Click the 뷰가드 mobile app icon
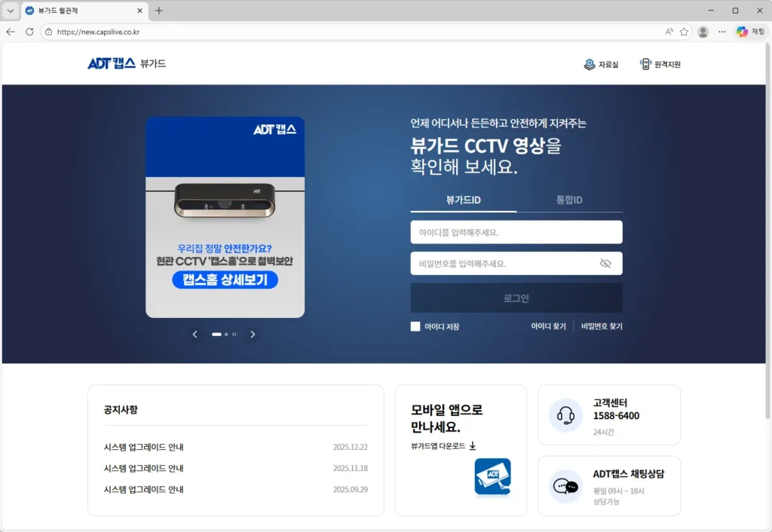 click(492, 476)
